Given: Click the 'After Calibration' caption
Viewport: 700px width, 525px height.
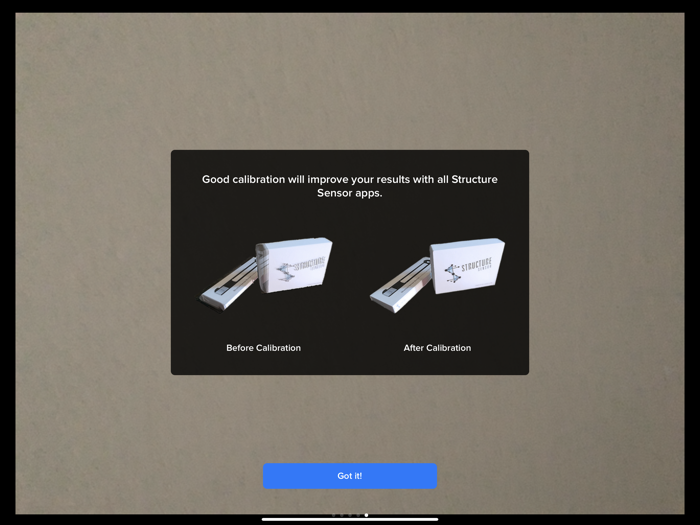Looking at the screenshot, I should click(437, 348).
